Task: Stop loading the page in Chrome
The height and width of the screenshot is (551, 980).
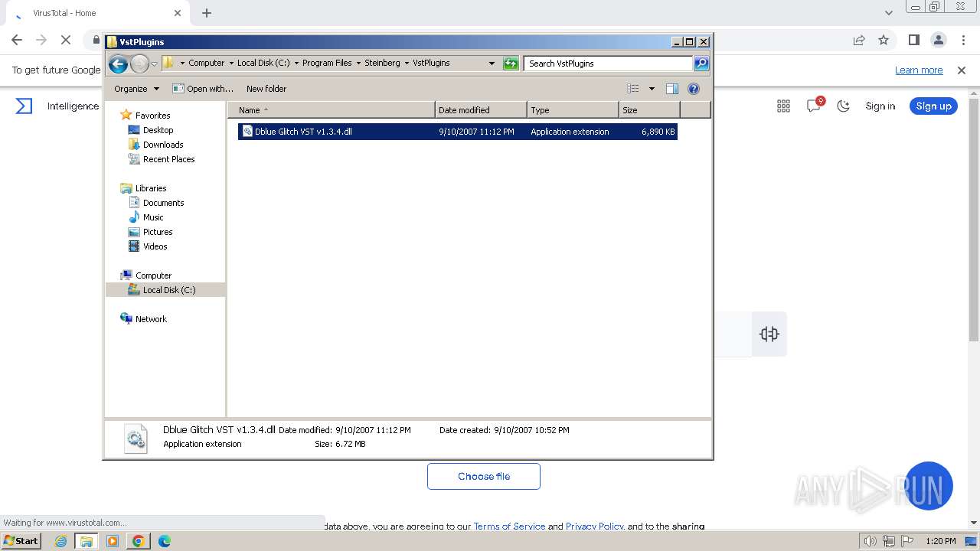Action: (65, 40)
